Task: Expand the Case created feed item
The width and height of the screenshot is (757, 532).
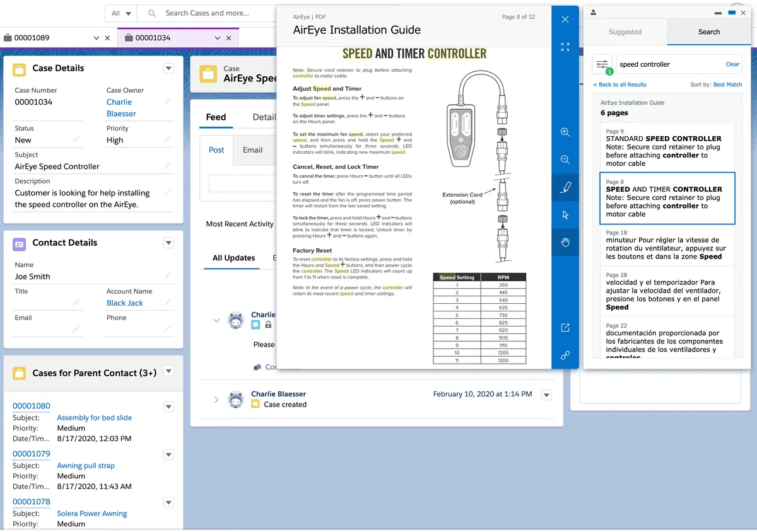Action: coord(216,400)
